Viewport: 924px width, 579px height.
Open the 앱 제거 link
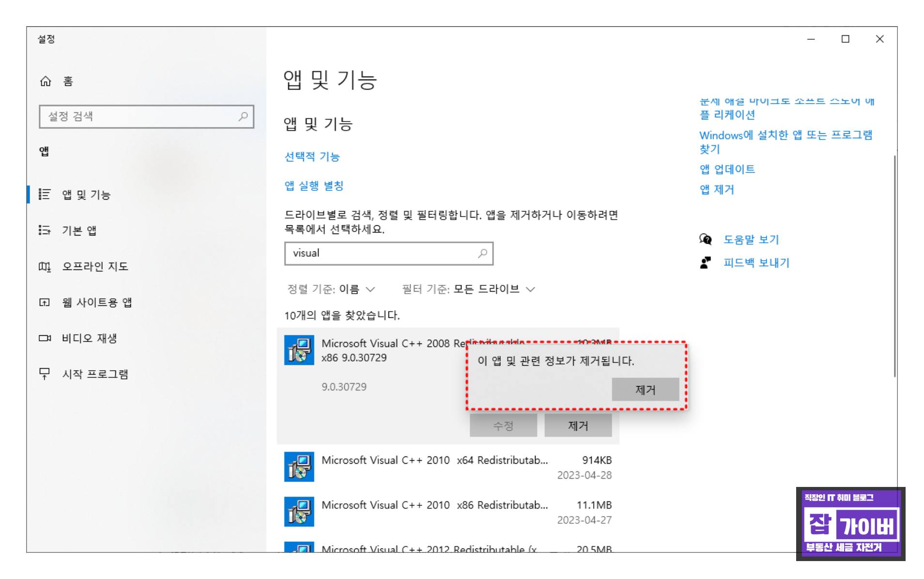pyautogui.click(x=717, y=189)
